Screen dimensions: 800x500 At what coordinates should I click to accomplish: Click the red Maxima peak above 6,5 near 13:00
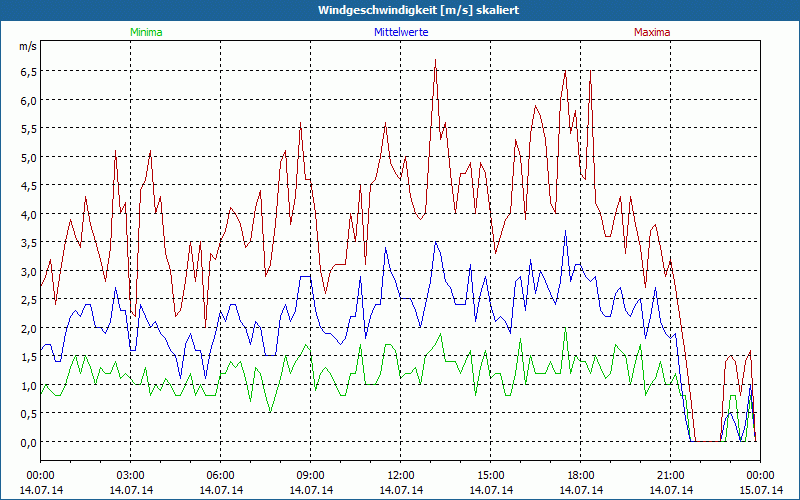pyautogui.click(x=435, y=60)
